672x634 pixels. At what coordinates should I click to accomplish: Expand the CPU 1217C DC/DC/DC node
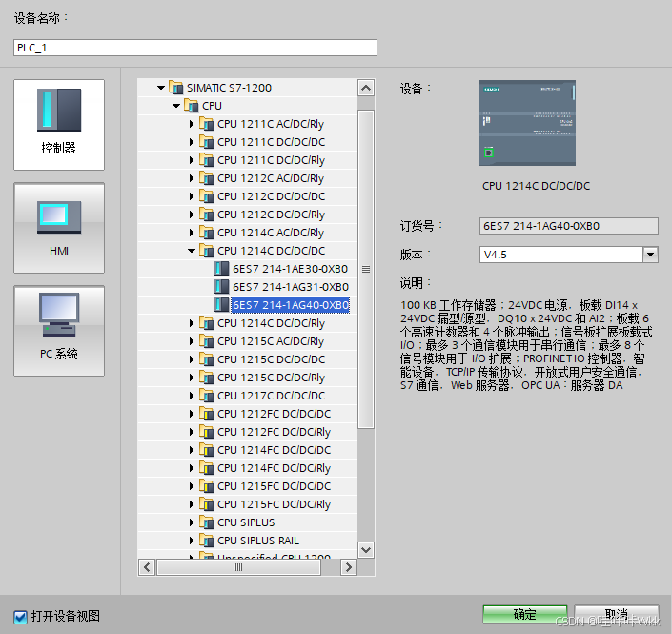192,396
